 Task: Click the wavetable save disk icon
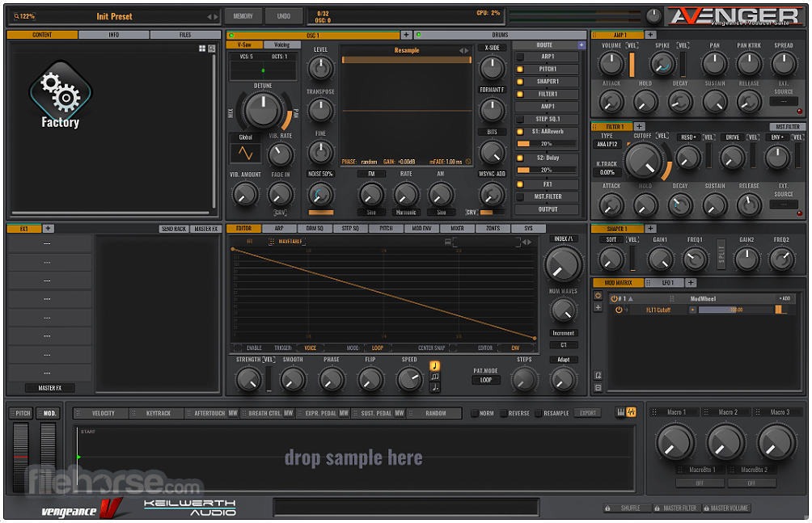448,242
